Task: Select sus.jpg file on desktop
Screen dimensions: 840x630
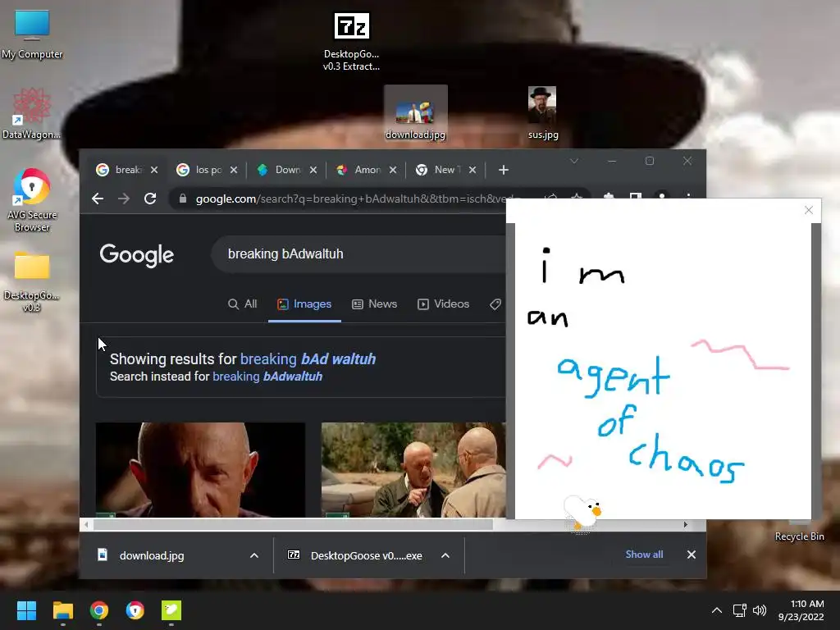Action: coord(542,113)
